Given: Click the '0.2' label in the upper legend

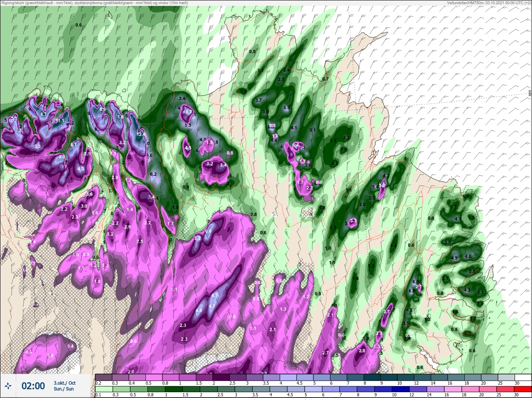Looking at the screenshot, I should click(99, 383).
